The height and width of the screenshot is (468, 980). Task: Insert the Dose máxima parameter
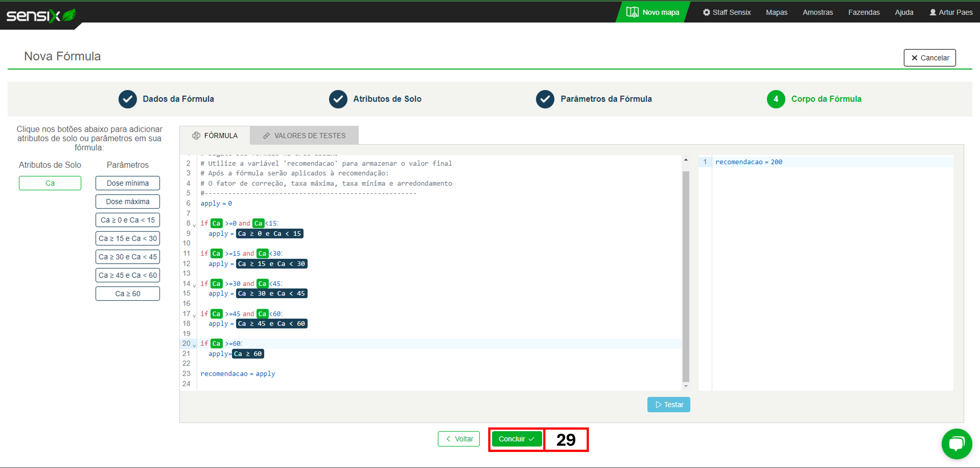pyautogui.click(x=127, y=201)
